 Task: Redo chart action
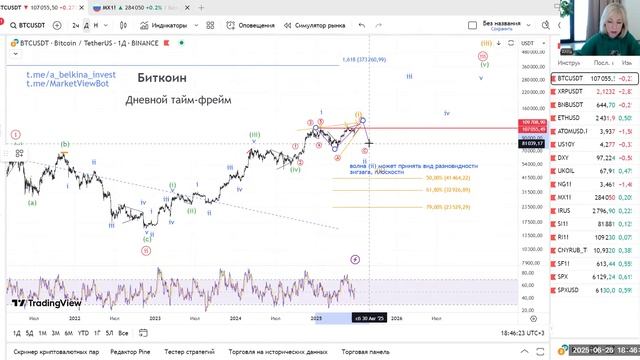point(378,25)
